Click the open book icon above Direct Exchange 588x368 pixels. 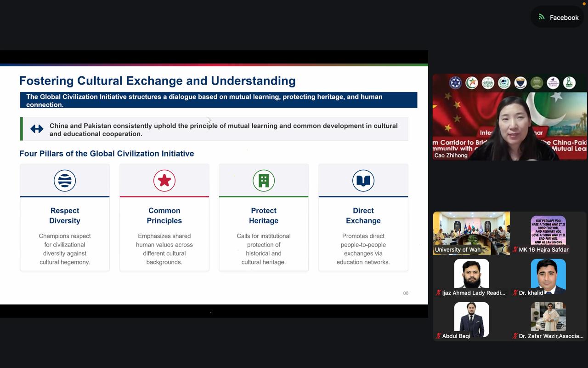363,180
